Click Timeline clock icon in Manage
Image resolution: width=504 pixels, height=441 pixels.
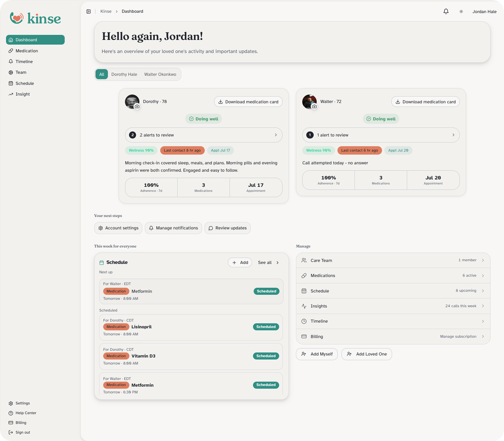(x=304, y=321)
